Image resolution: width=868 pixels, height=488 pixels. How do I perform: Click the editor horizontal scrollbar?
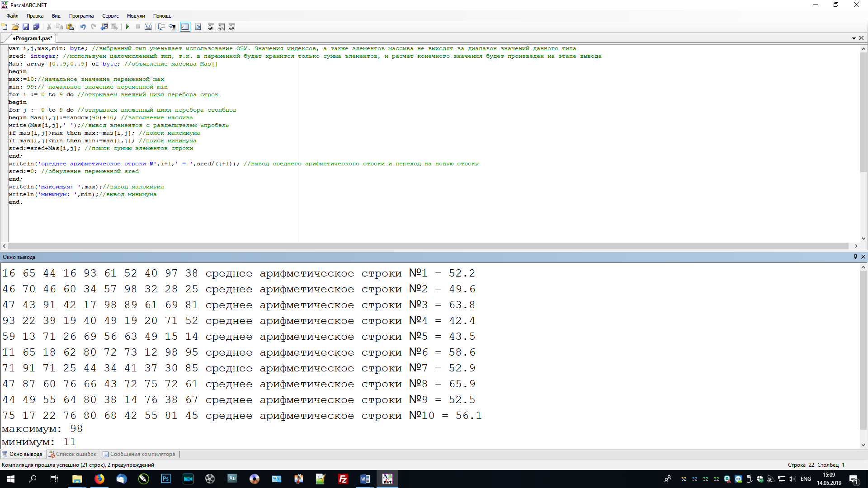tap(428, 246)
